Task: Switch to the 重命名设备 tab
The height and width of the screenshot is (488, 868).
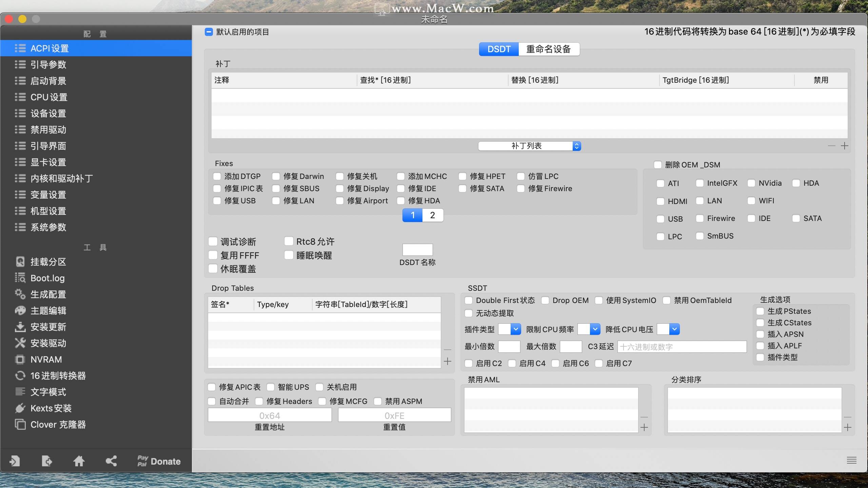Action: pos(549,49)
